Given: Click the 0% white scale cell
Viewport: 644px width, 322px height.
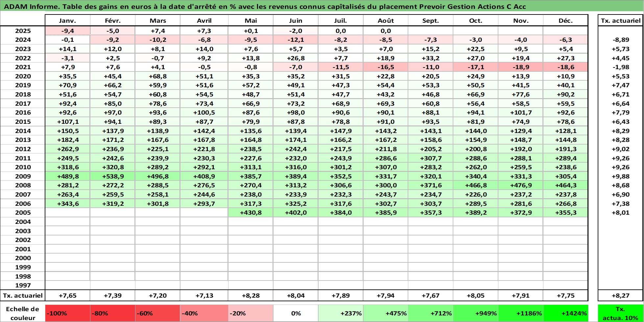Looking at the screenshot, I should pyautogui.click(x=296, y=313).
